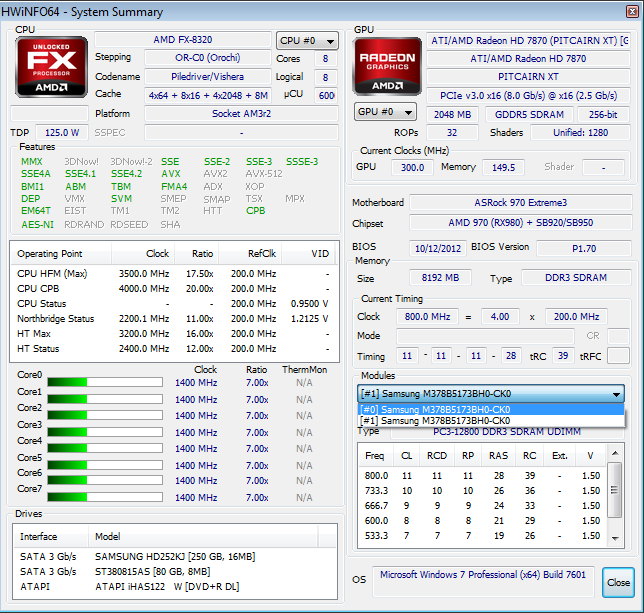
Task: Open the CPU #0 selector dropdown
Action: coord(307,41)
